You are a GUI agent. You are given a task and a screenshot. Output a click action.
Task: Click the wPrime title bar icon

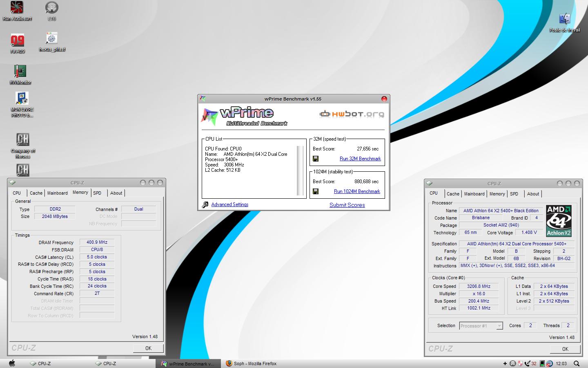coord(203,99)
